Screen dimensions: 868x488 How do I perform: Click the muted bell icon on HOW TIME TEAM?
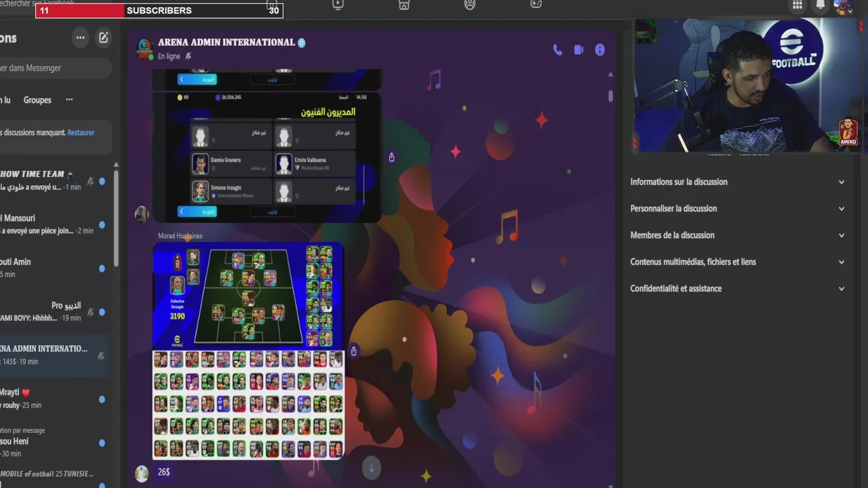click(90, 181)
